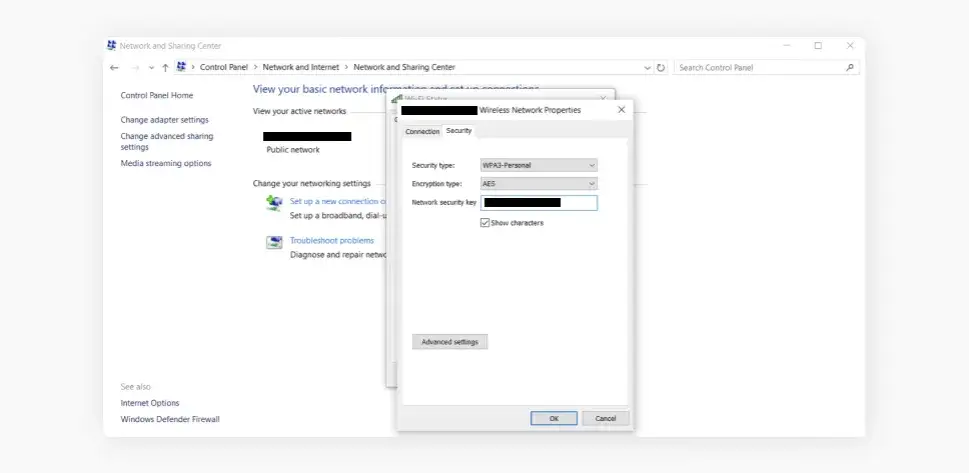Open Set up a new connection link

click(338, 201)
